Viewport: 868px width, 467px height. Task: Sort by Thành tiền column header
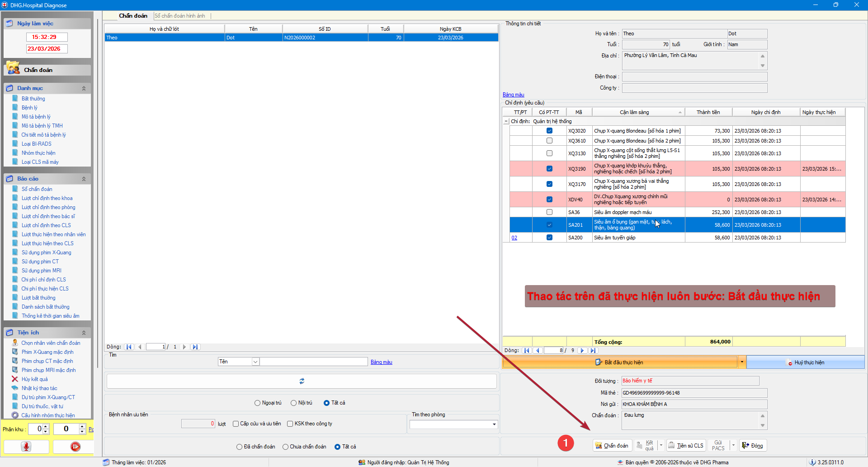(708, 112)
